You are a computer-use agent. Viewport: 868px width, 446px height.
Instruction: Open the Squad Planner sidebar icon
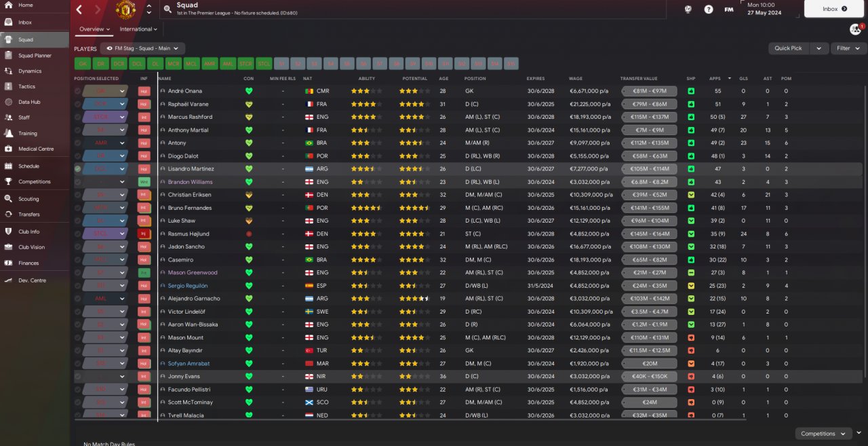(x=8, y=56)
